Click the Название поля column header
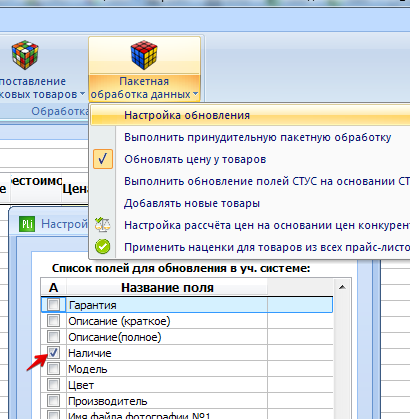 (167, 287)
